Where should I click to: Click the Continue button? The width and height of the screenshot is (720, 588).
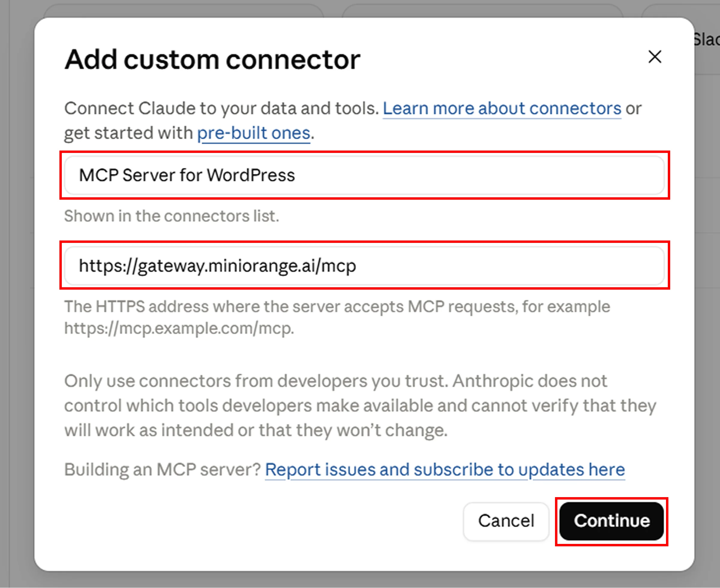tap(612, 521)
